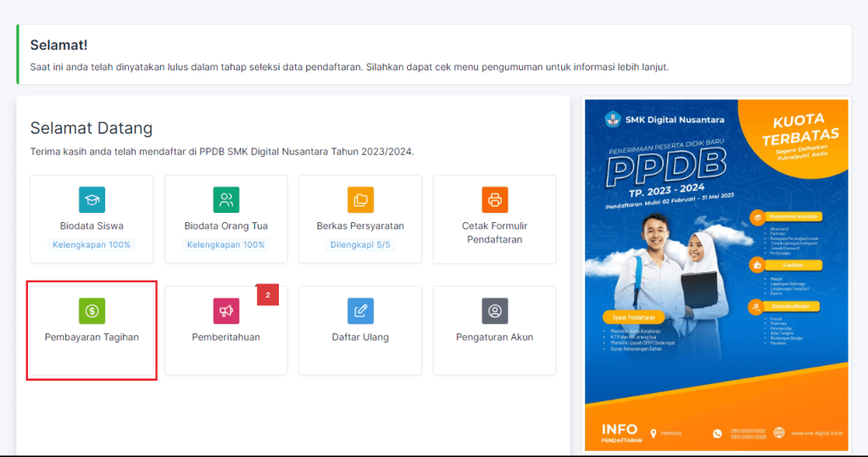Screen dimensions: 868x457
Task: Click the Biodata Orang Tua label
Action: tap(225, 226)
